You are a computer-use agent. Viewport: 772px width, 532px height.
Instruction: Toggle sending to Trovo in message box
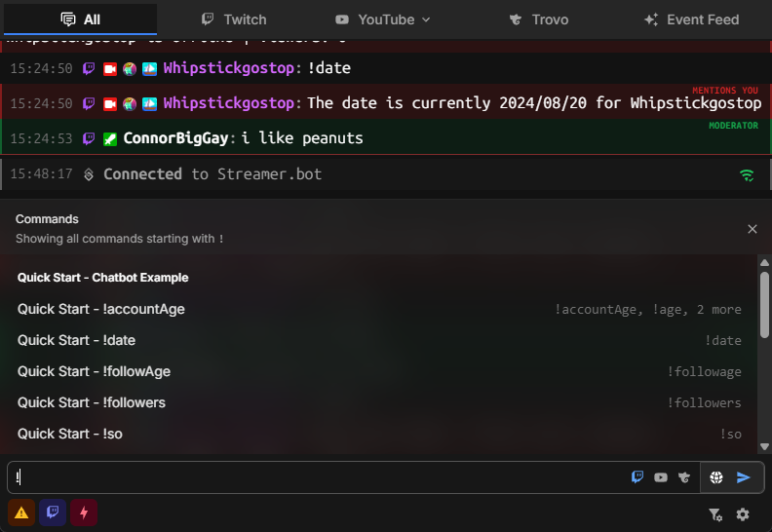(684, 477)
